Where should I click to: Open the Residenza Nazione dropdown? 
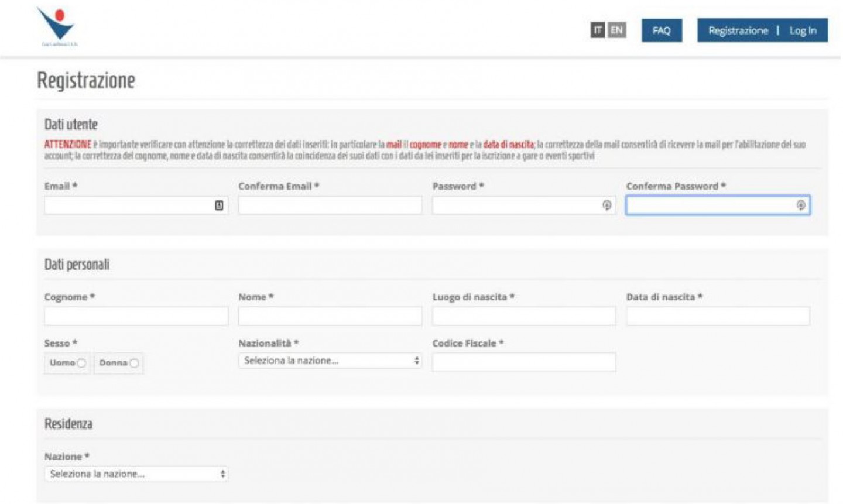(x=136, y=474)
